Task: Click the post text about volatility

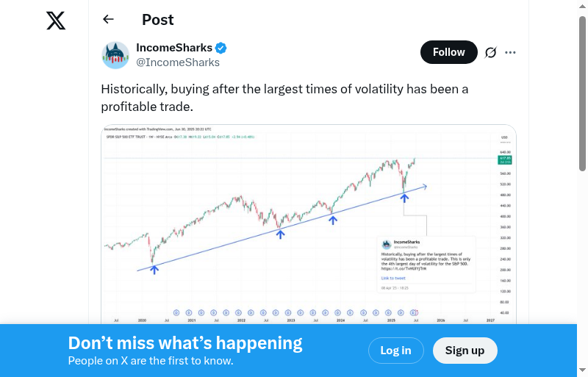Action: point(284,98)
